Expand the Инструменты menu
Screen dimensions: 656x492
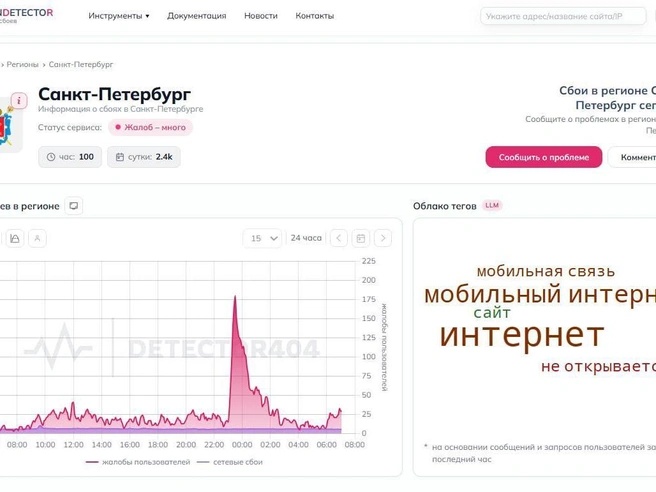coord(119,16)
